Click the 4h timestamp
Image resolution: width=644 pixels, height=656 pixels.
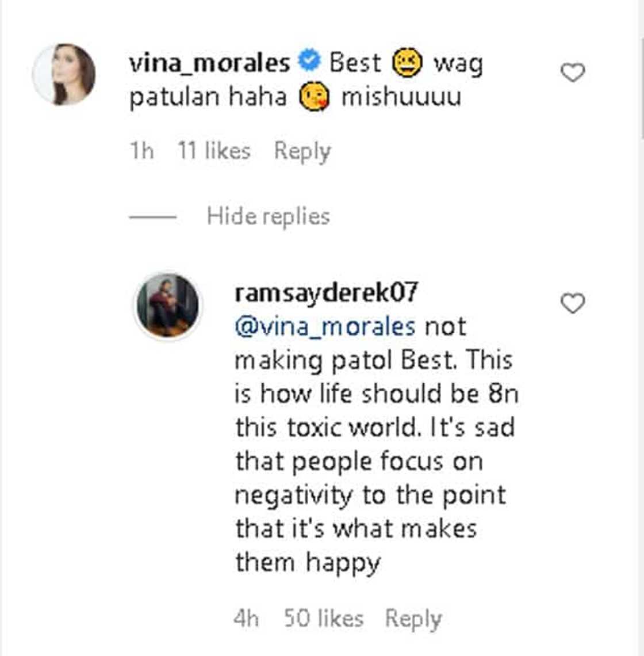(246, 619)
